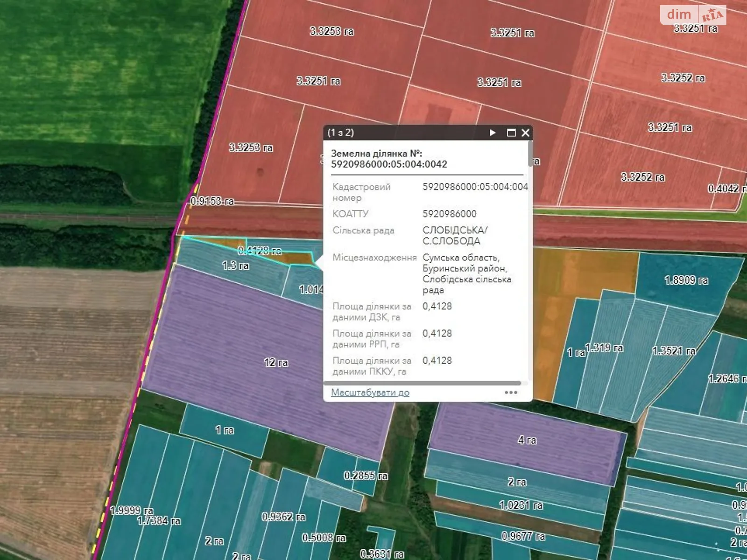Select the 1.0231 га parcel
The height and width of the screenshot is (560, 747).
[x=521, y=505]
